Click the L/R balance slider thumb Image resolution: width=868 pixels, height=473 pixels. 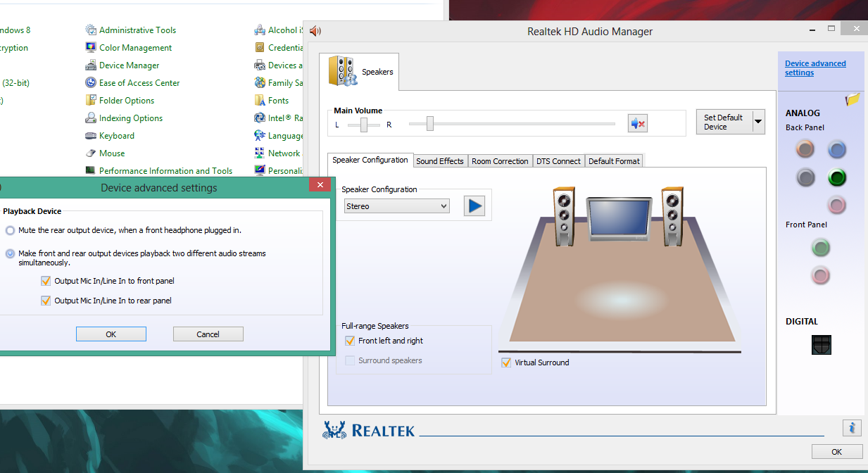(x=364, y=125)
